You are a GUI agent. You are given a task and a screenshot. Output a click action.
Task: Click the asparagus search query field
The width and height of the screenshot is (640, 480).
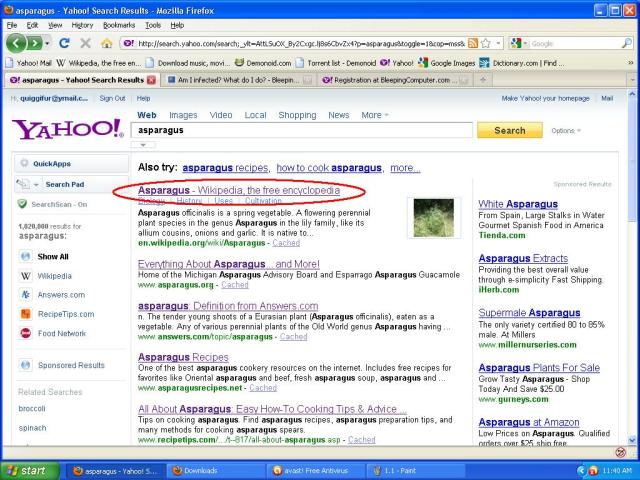(x=302, y=130)
